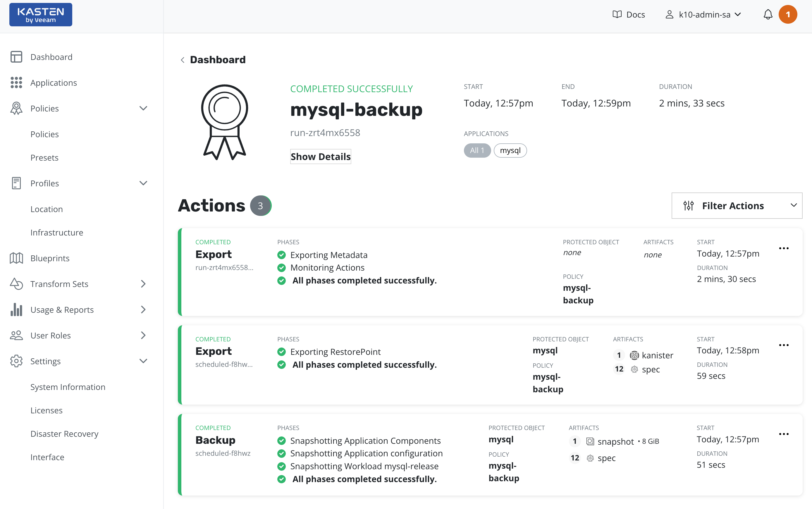812x509 pixels.
Task: Click the orange notification count badge
Action: coord(787,14)
